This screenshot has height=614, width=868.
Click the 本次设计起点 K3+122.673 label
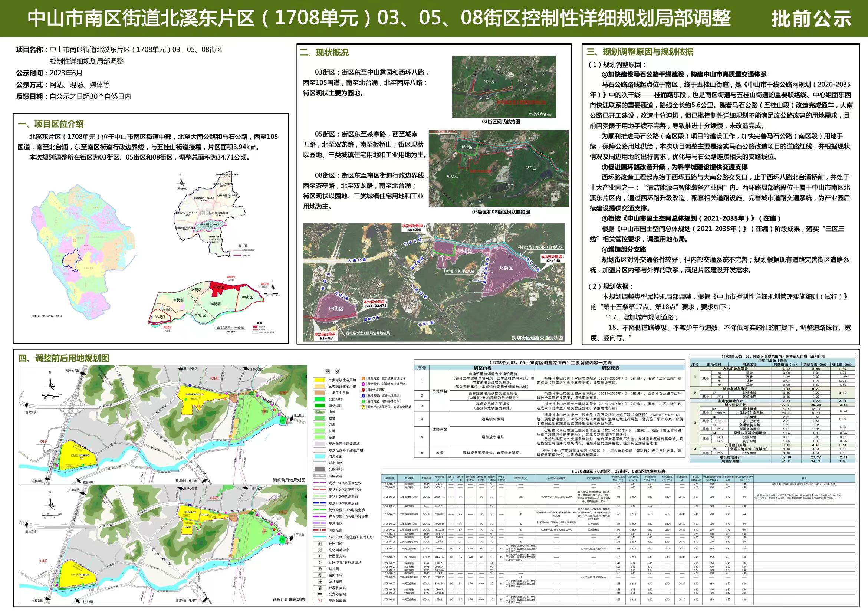click(x=376, y=304)
